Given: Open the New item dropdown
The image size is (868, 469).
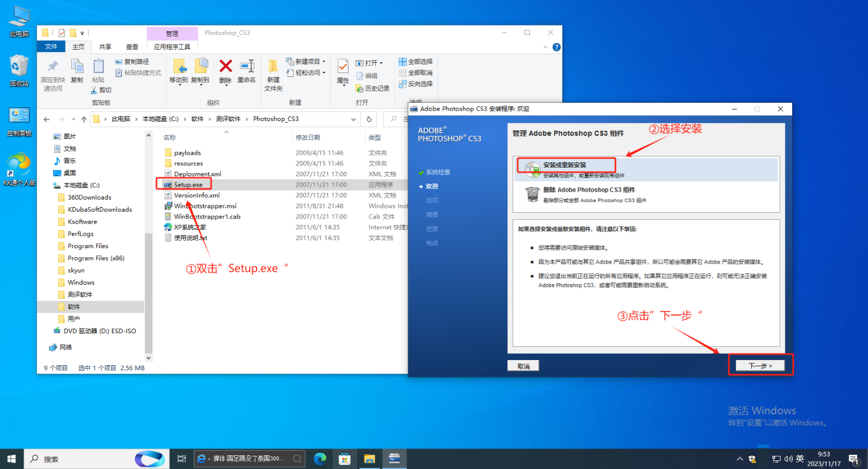Looking at the screenshot, I should point(306,62).
